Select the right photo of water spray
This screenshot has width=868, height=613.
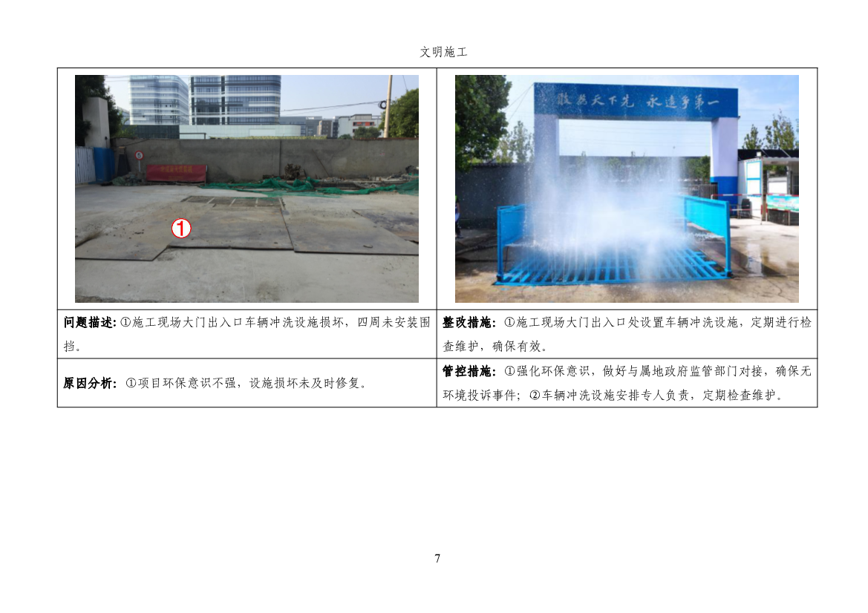click(x=627, y=189)
